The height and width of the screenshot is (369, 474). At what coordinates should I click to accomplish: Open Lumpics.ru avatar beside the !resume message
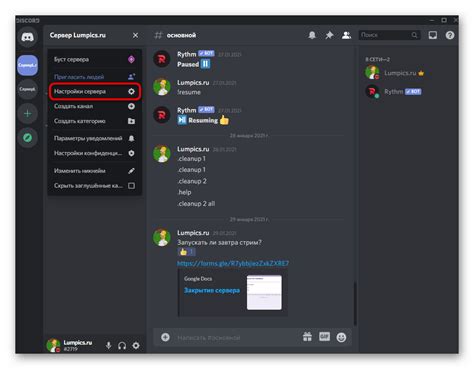tap(162, 87)
